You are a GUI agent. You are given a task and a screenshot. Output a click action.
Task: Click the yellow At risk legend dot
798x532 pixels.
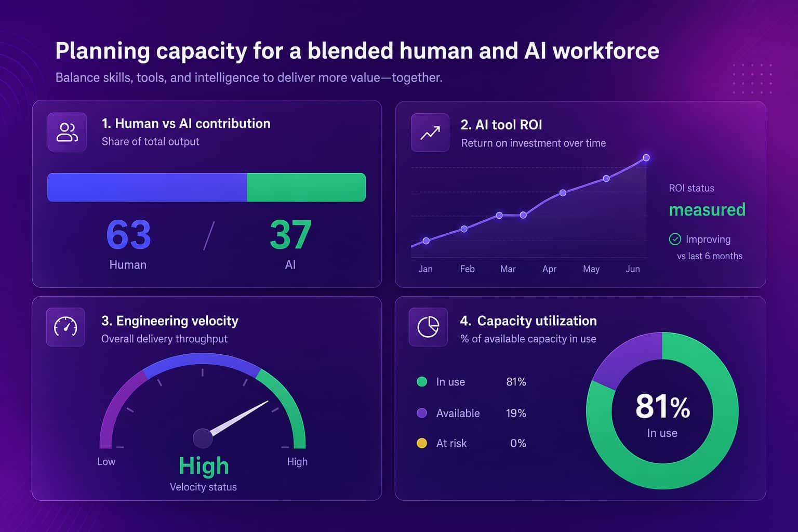422,443
